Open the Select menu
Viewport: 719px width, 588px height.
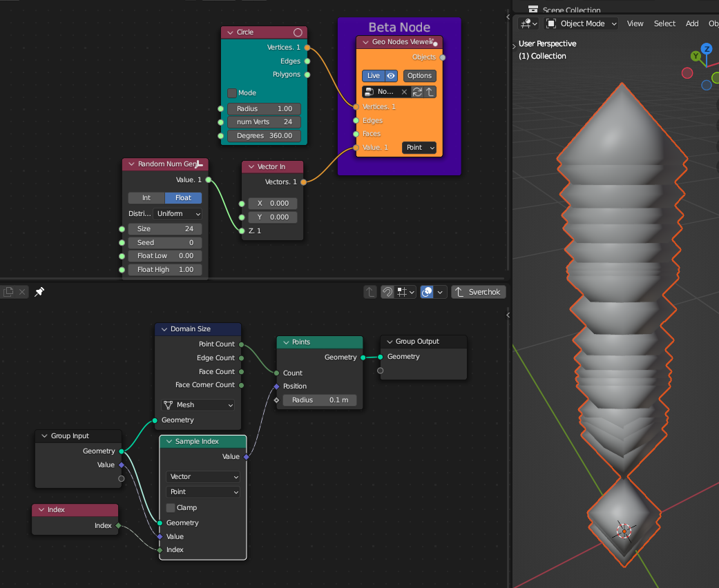(664, 23)
